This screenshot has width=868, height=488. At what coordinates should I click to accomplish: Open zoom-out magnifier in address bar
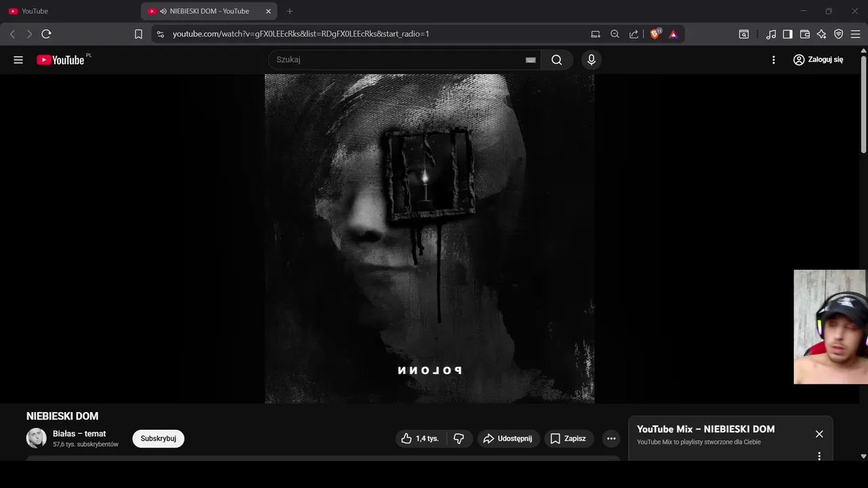pyautogui.click(x=615, y=34)
